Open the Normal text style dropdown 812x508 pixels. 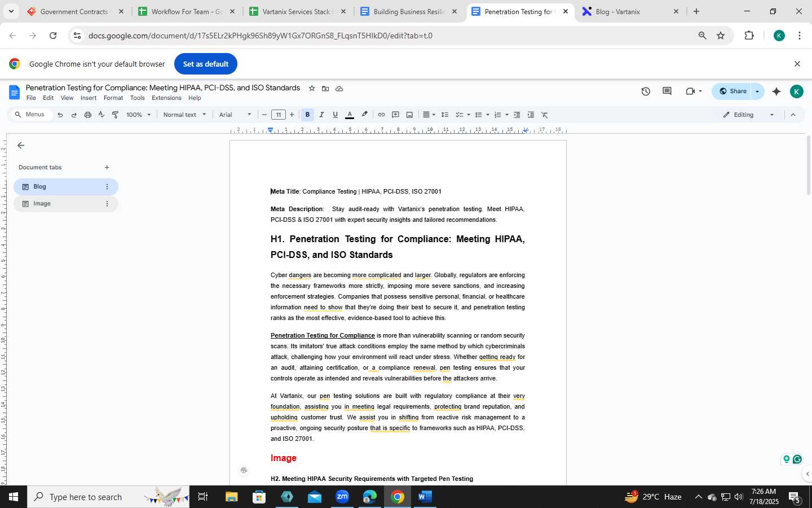[x=184, y=115]
